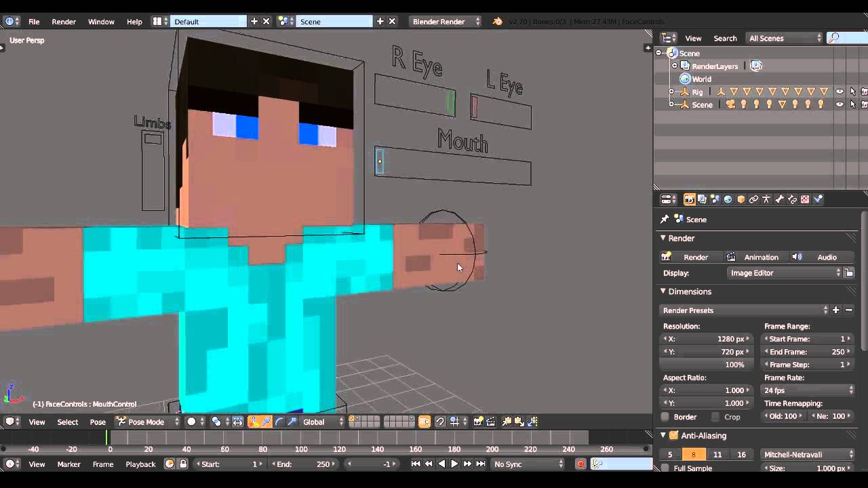This screenshot has width=868, height=488.
Task: Click the paste pose icon
Action: click(x=519, y=422)
